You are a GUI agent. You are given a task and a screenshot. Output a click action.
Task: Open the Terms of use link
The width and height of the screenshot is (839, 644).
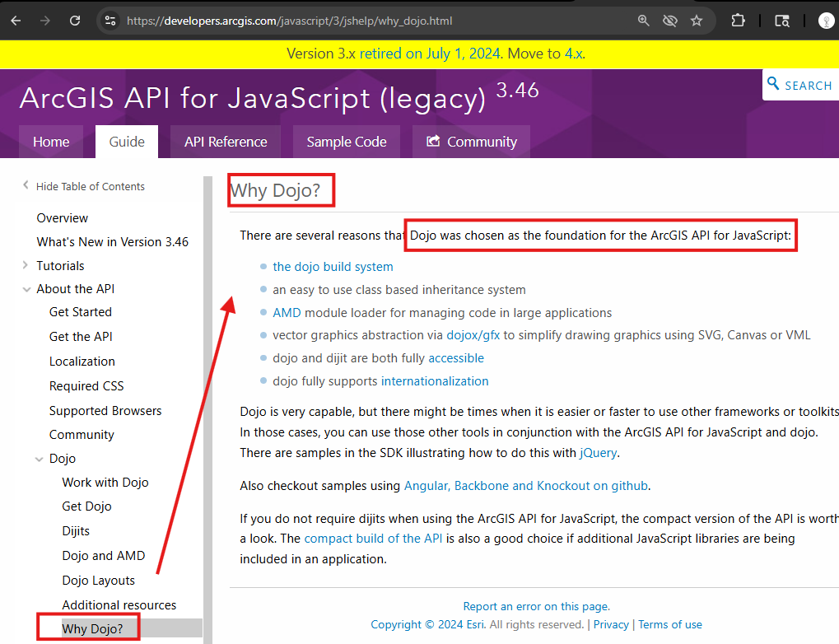click(x=670, y=625)
